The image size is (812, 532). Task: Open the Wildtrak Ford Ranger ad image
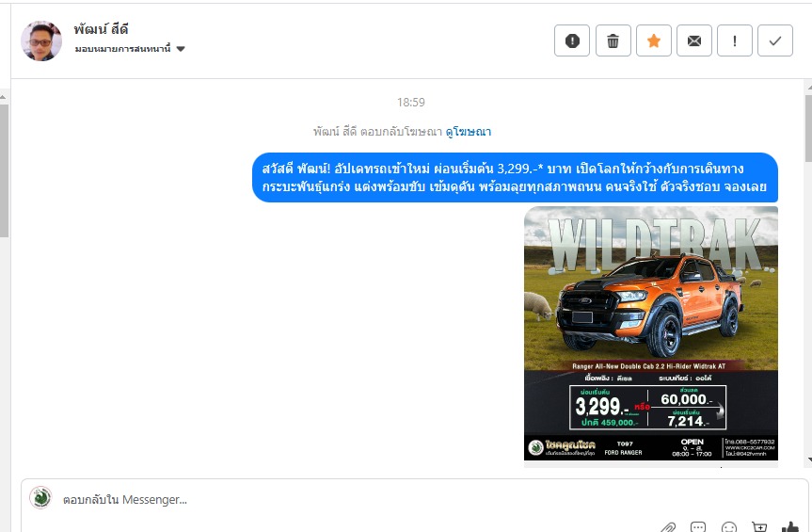651,333
